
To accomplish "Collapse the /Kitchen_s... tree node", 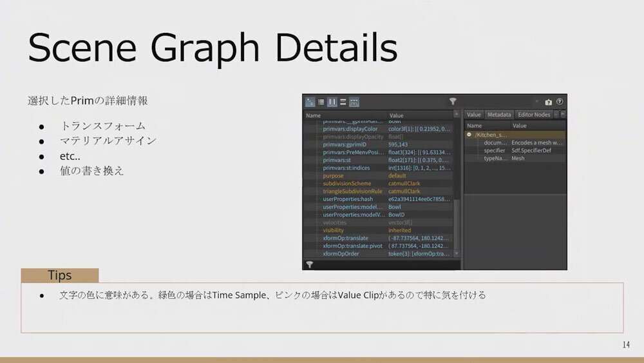I will pyautogui.click(x=469, y=135).
